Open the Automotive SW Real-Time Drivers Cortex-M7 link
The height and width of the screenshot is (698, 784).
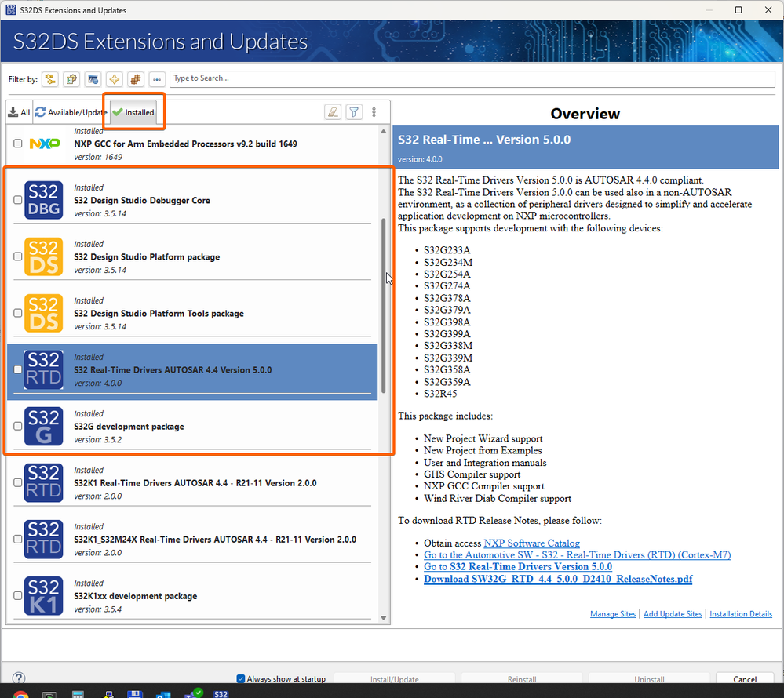(x=577, y=555)
